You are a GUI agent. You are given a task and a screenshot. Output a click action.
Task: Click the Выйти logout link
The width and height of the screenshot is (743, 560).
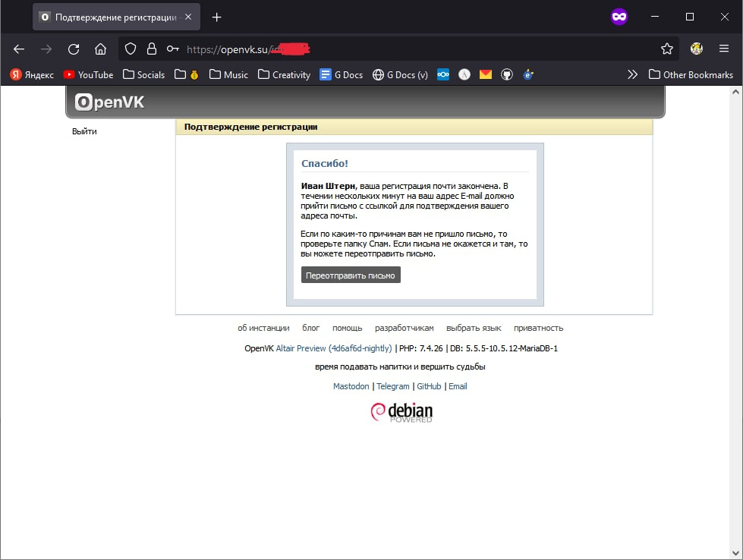(84, 131)
